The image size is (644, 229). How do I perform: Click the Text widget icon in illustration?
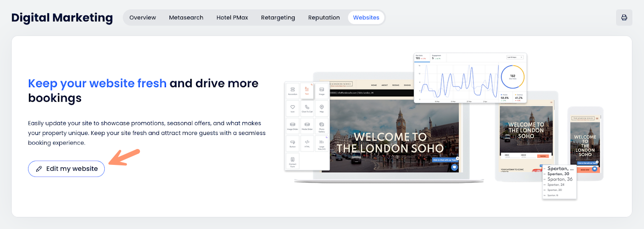(x=307, y=91)
